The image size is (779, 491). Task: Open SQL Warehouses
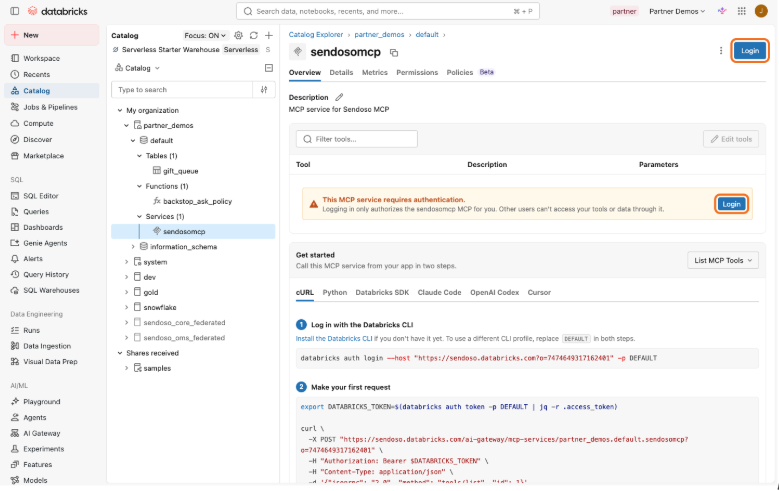tap(52, 290)
